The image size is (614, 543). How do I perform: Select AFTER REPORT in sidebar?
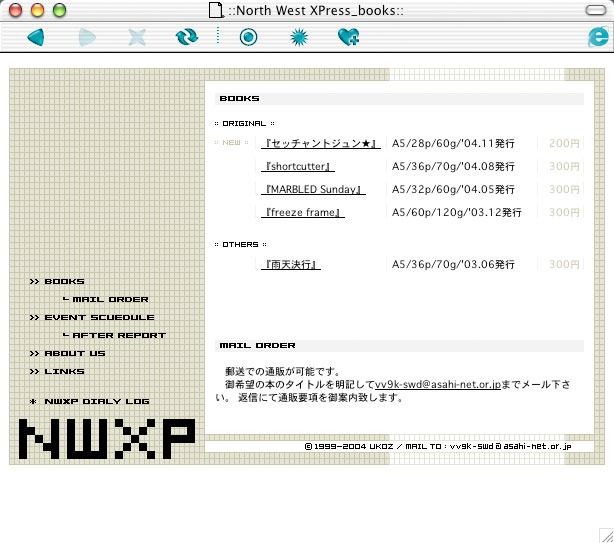point(119,336)
